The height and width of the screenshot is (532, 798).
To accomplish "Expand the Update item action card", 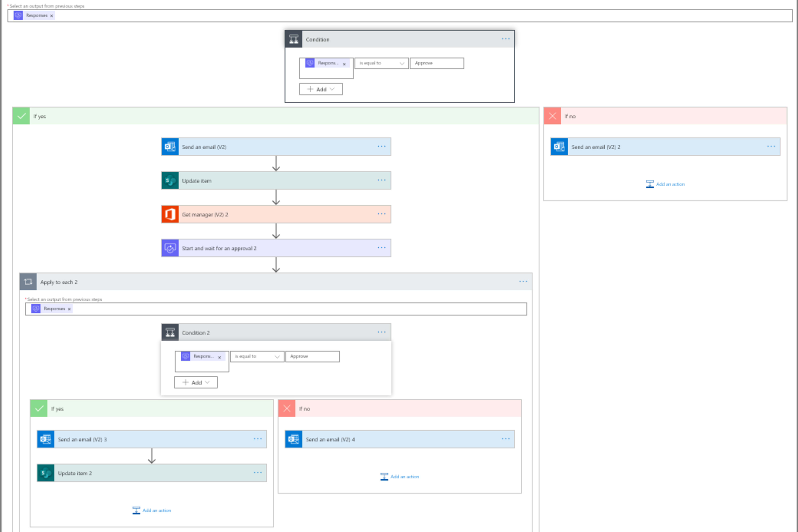I will (x=276, y=181).
